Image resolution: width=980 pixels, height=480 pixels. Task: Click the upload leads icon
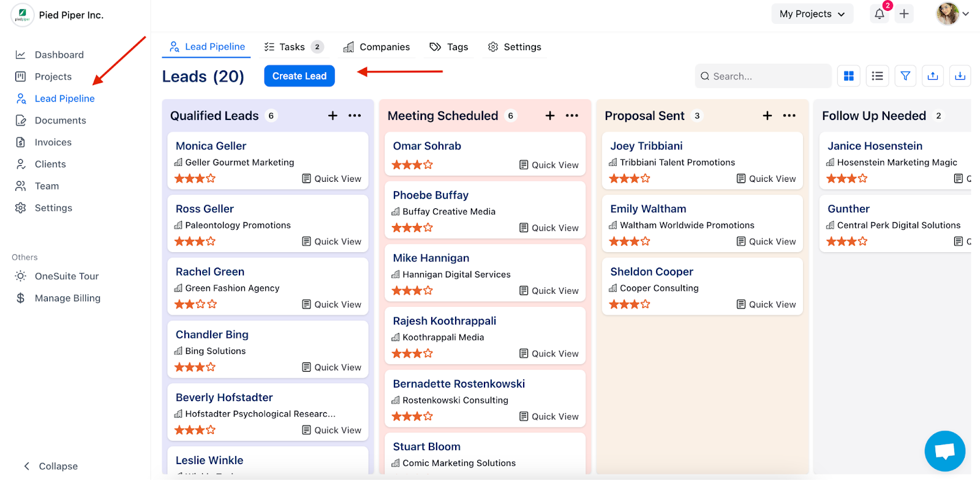933,76
